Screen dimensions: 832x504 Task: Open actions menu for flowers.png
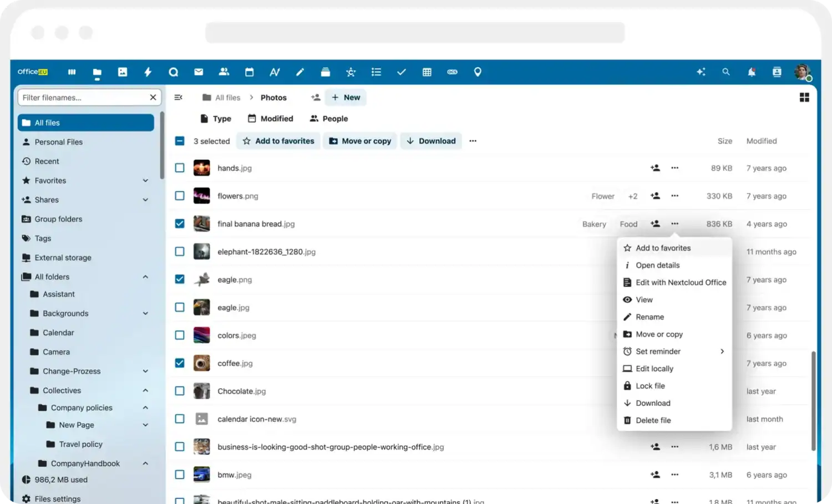pyautogui.click(x=674, y=196)
